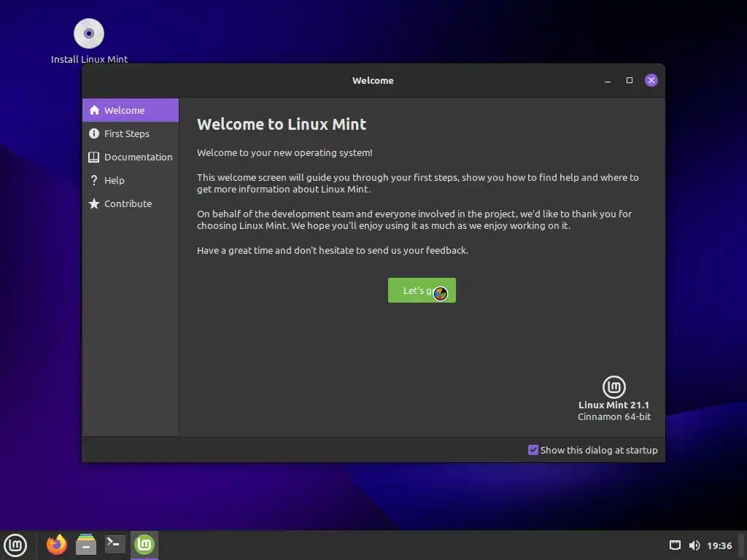Go to the Help section
The image size is (747, 560).
[131, 180]
